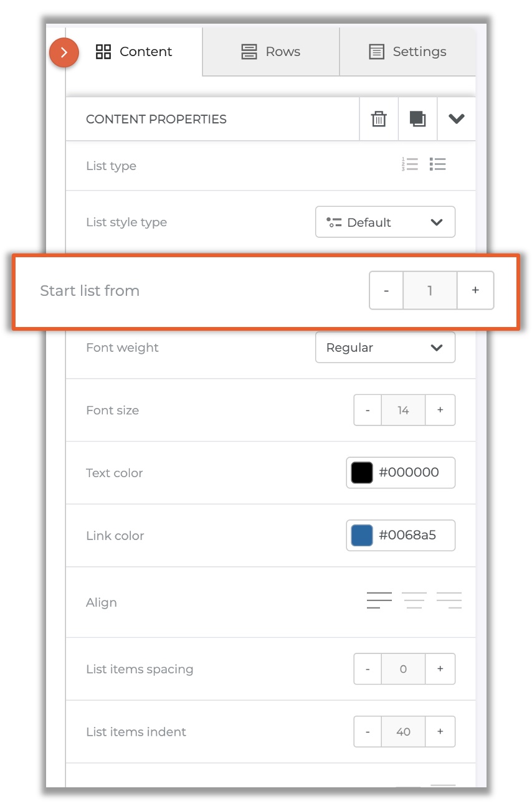
Task: Click Start list from number field
Action: coord(430,290)
